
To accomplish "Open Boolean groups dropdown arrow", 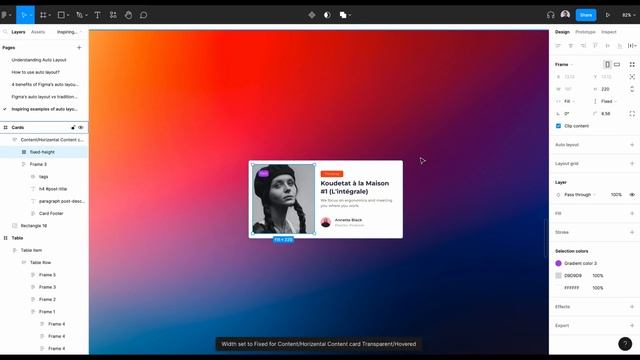I will coord(350,16).
